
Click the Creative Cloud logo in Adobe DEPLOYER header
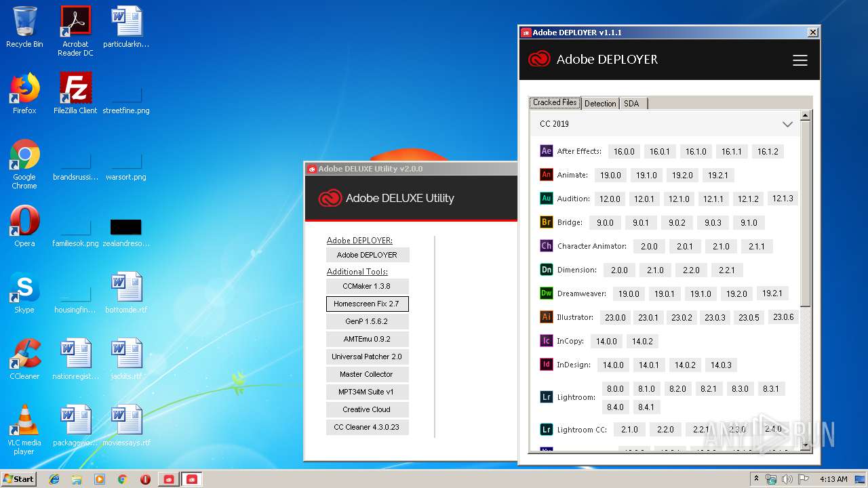pyautogui.click(x=539, y=59)
